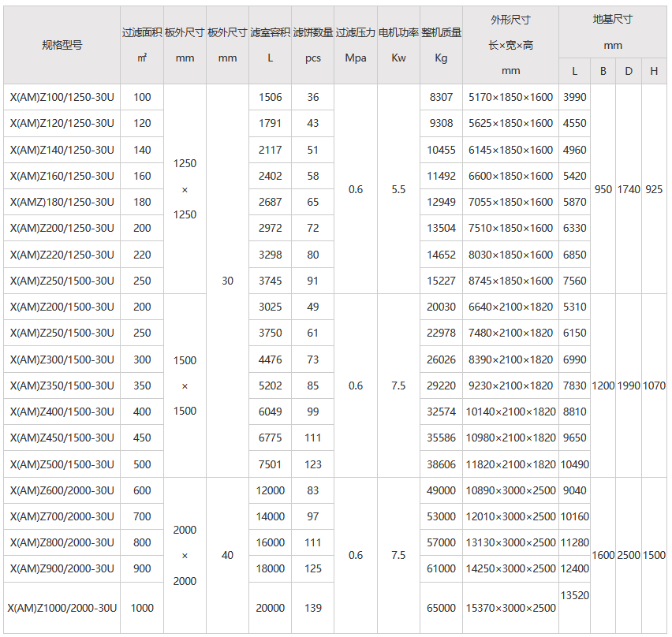Click dimensions cell 5170×1850×1600
Screen dimensions: 672x637
(x=510, y=97)
